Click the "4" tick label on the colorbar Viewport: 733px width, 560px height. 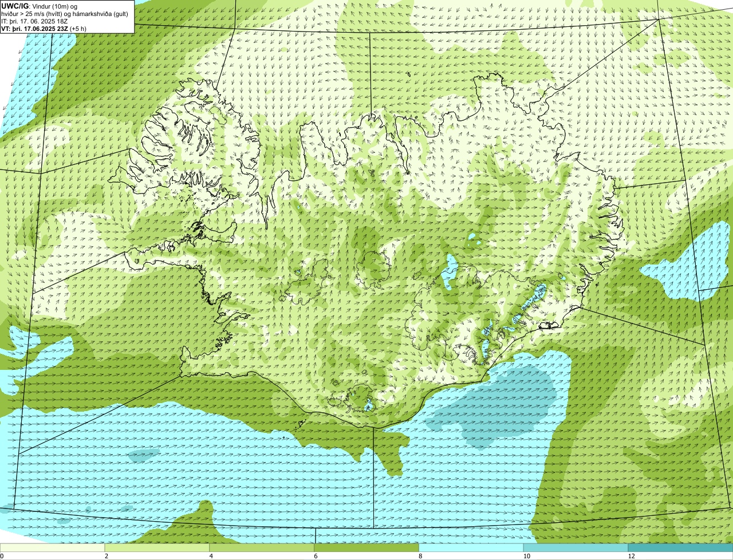coord(211,556)
